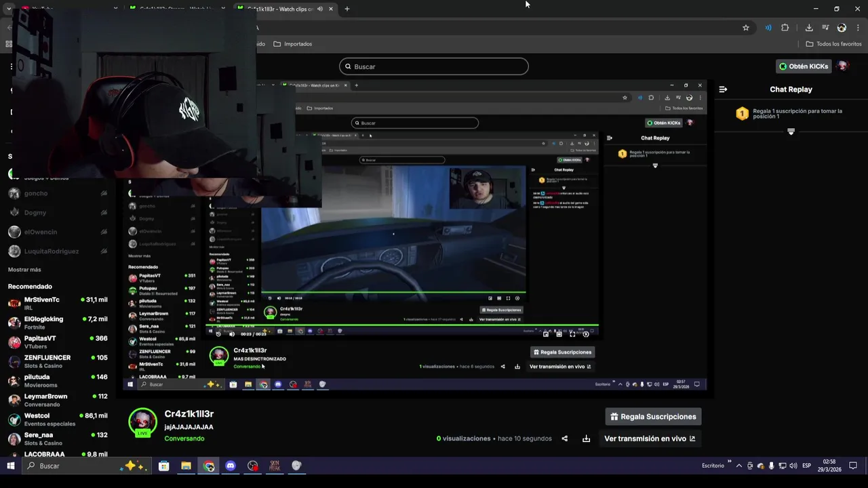Open the Sere_naa channel in the sidebar
868x488 pixels.
58,439
